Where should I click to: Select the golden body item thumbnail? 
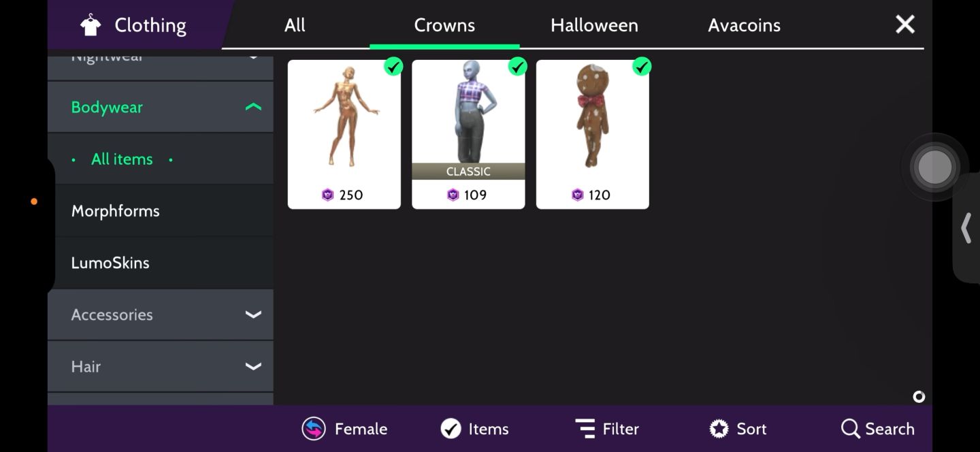click(344, 117)
